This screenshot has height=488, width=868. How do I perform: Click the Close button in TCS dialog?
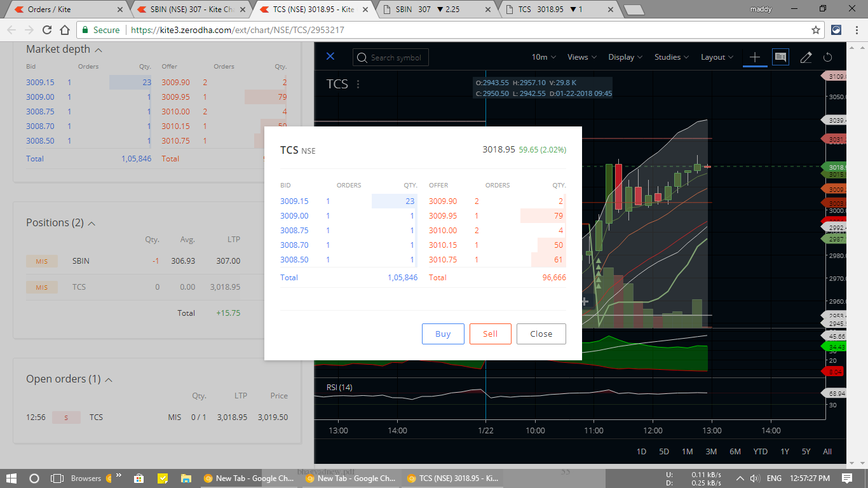tap(541, 334)
